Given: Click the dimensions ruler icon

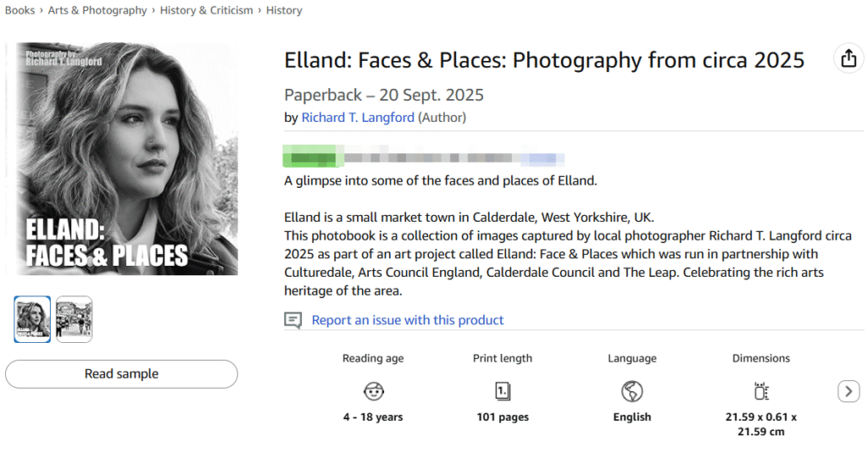Looking at the screenshot, I should pyautogui.click(x=760, y=391).
